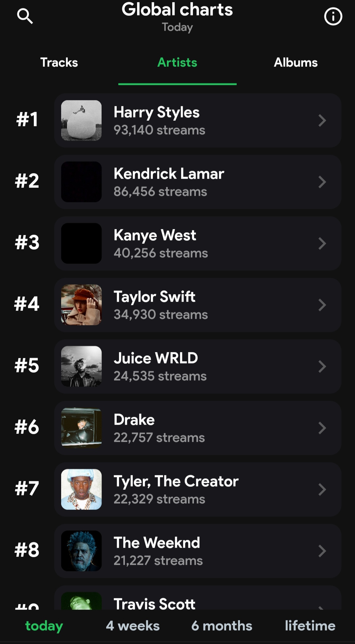Click Tyler, The Creator row chevron
Image resolution: width=355 pixels, height=644 pixels.
[322, 489]
